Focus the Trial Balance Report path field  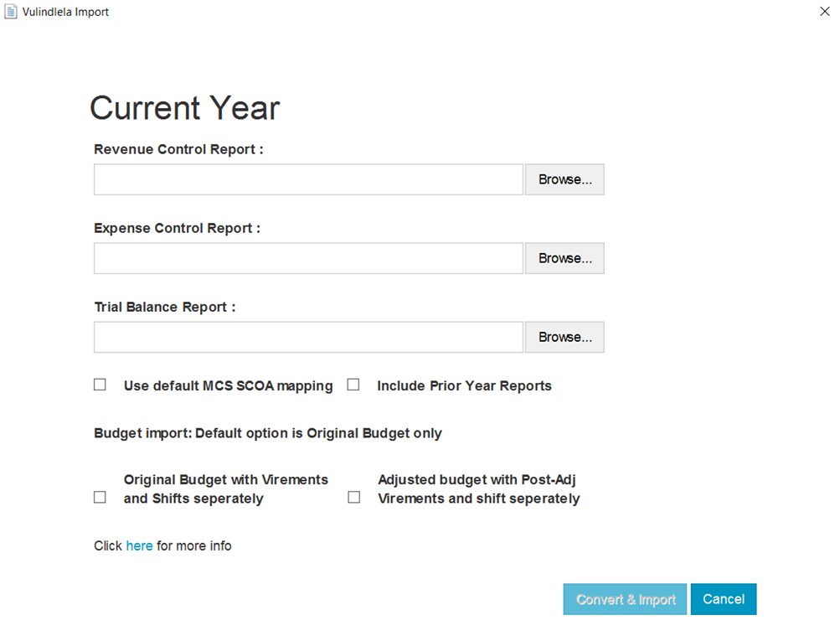pos(308,337)
